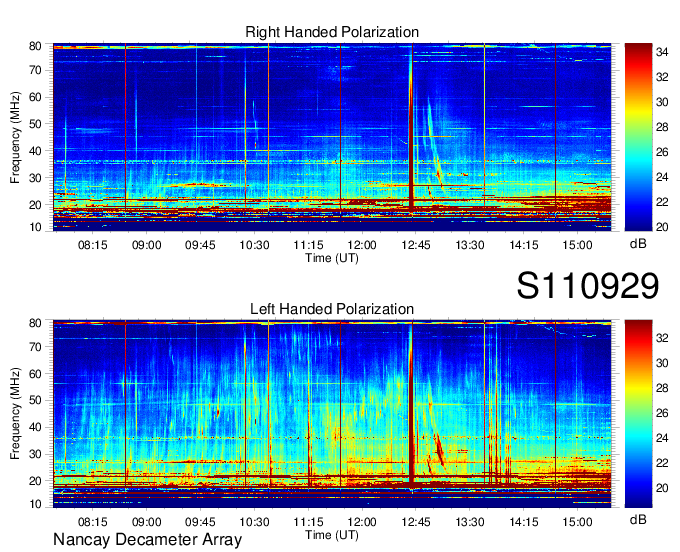Click "12:00" tick under Right Handed plot
680x552 pixels.
[362, 245]
